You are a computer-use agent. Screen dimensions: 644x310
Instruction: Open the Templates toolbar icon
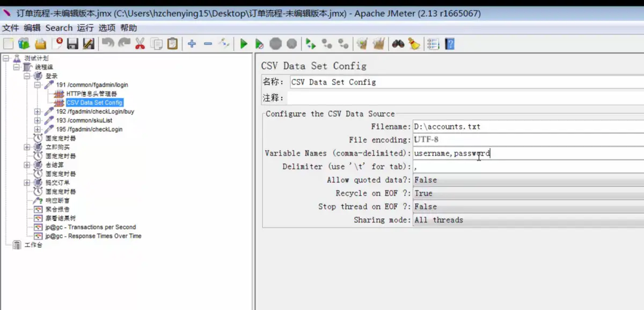click(24, 44)
